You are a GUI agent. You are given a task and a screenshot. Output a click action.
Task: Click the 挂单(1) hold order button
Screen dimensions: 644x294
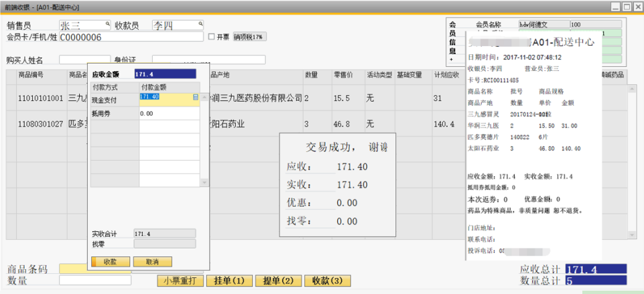229,281
